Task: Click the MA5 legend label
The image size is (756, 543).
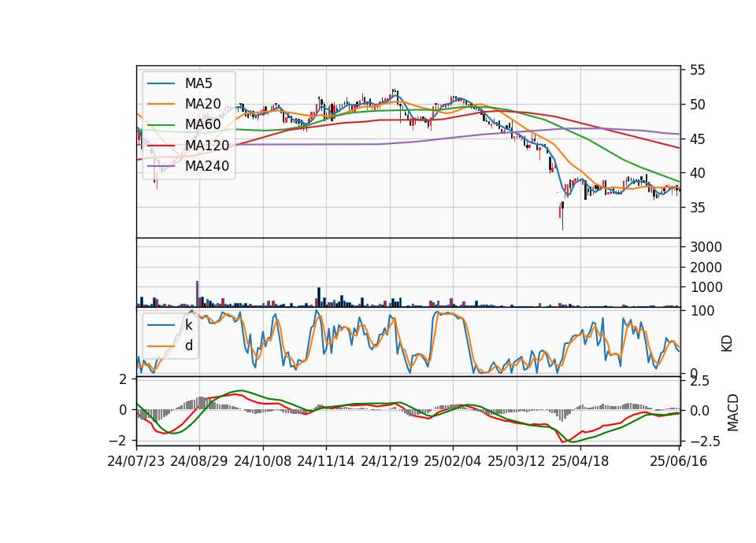Action: point(198,83)
